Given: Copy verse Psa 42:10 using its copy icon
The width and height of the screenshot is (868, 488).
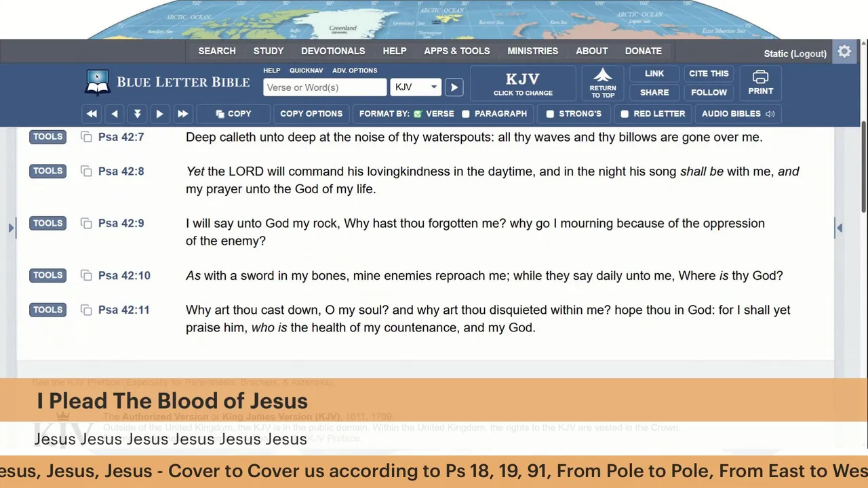Looking at the screenshot, I should coord(86,275).
